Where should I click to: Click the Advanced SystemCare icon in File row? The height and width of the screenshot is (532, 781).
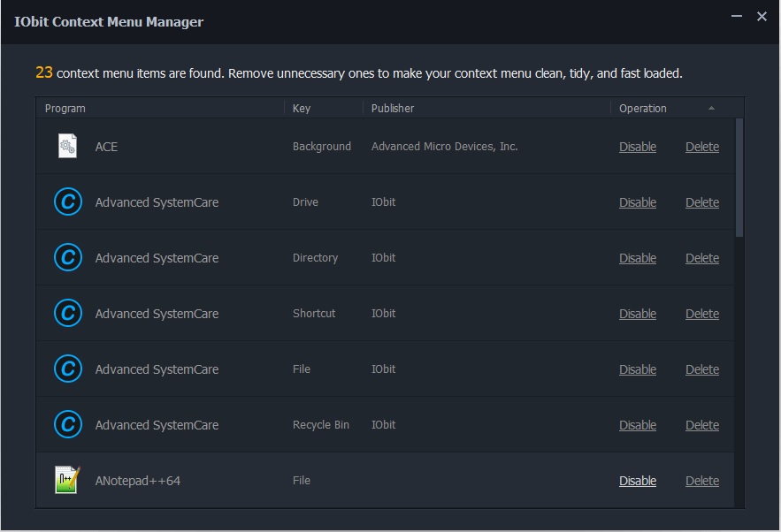point(68,369)
